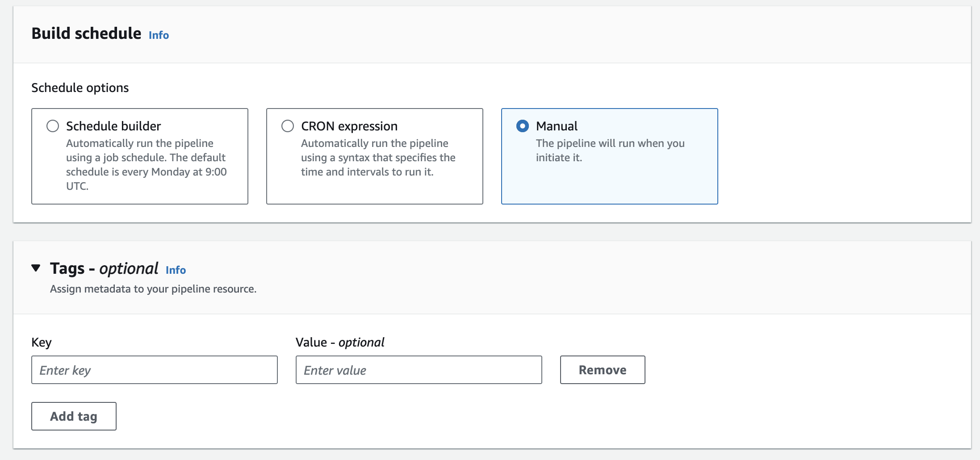Viewport: 980px width, 460px height.
Task: Collapse the Tags section with the triangle
Action: pyautogui.click(x=36, y=268)
